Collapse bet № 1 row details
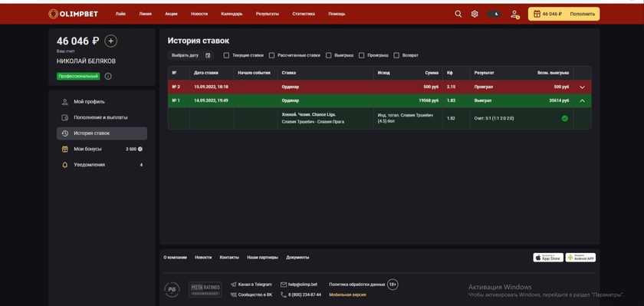644x306 pixels. 582,100
